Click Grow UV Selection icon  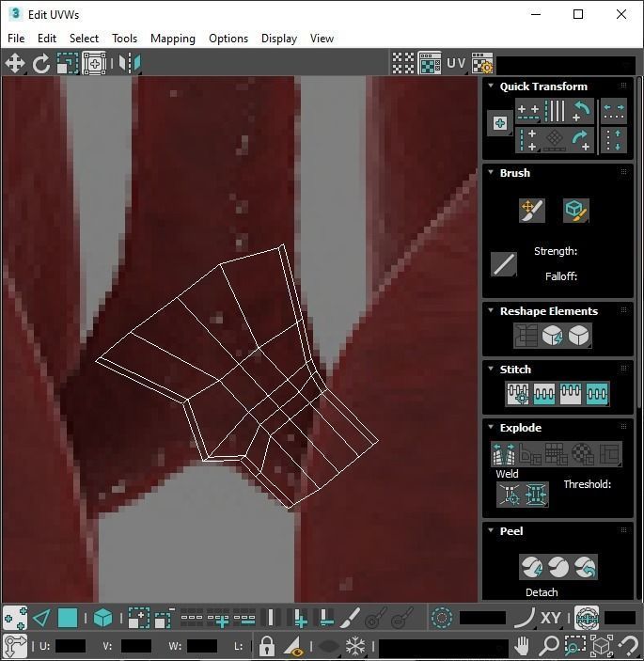pos(138,619)
